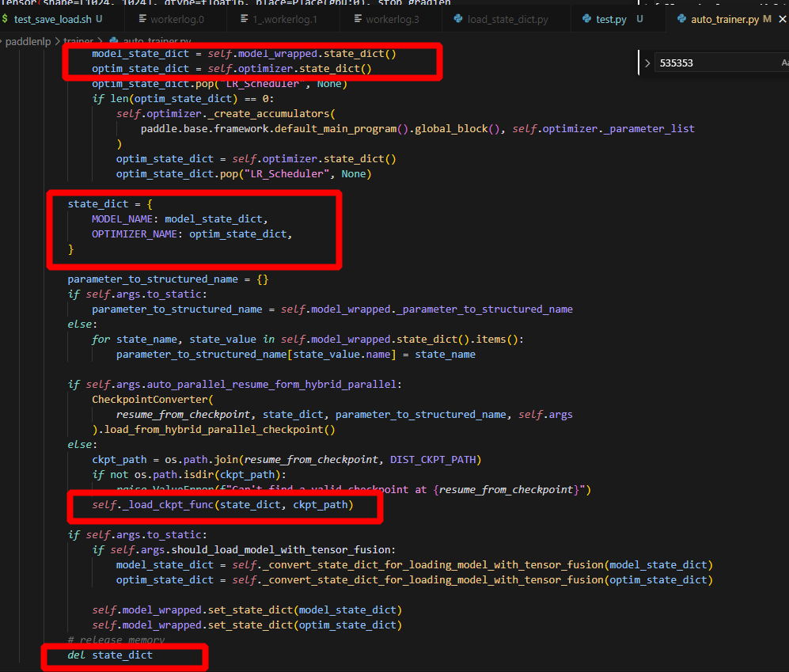Place cursor on the 'del state_dict' line
Image resolution: width=789 pixels, height=672 pixels.
pyautogui.click(x=122, y=655)
